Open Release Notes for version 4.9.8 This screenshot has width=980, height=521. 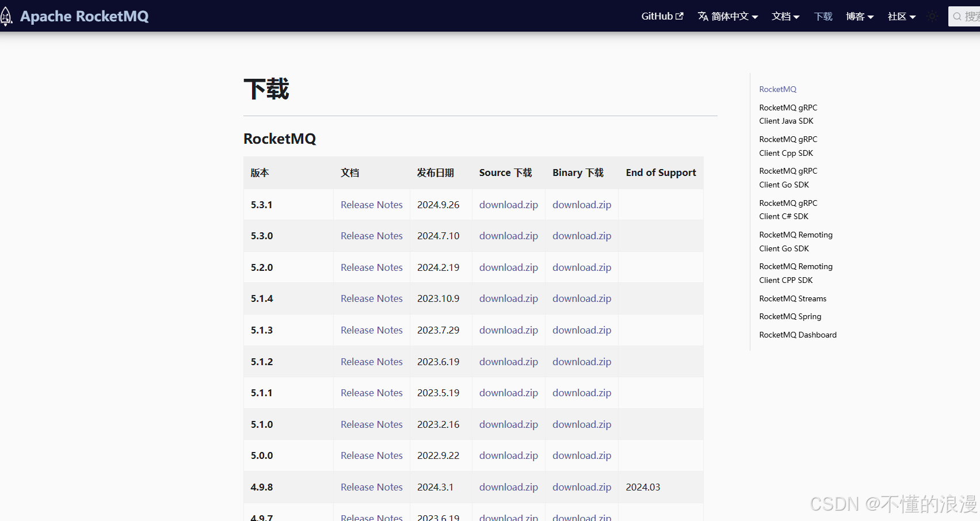tap(372, 487)
